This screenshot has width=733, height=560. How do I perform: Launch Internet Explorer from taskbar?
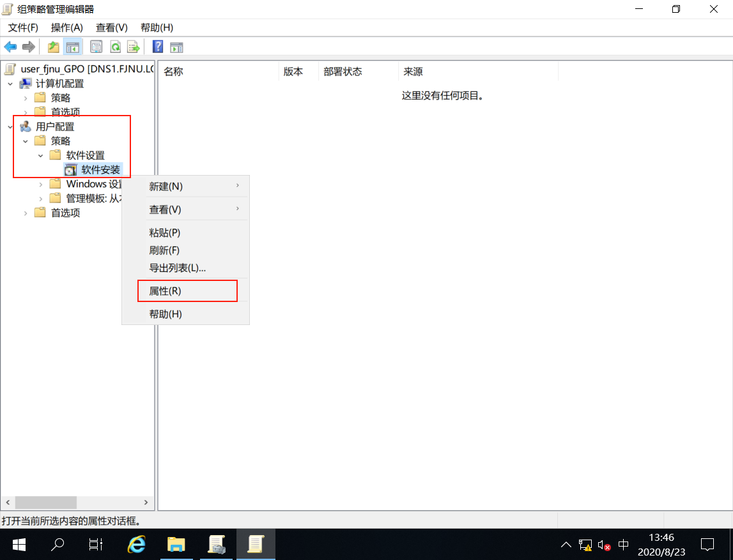tap(137, 545)
